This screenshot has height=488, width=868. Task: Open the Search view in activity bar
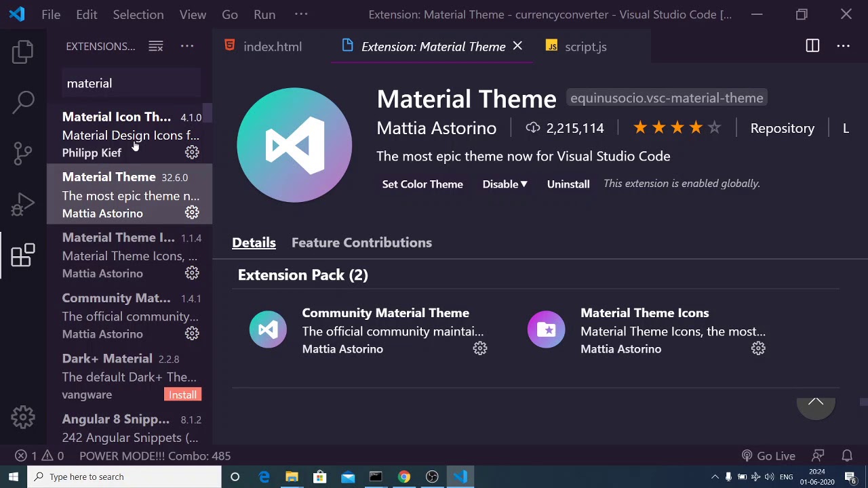point(23,102)
